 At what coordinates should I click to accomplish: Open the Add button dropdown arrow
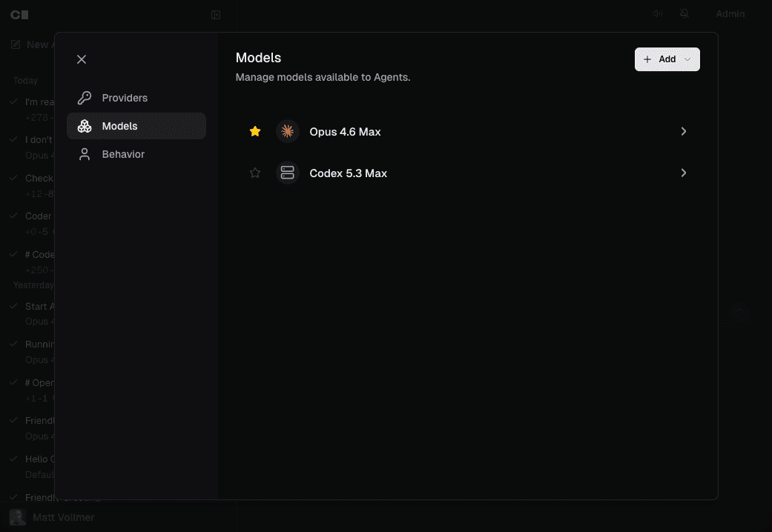pyautogui.click(x=687, y=59)
